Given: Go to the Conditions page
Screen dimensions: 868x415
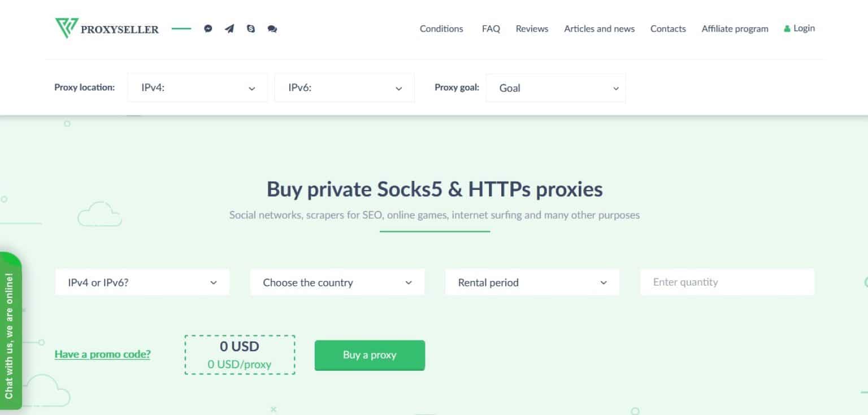Looking at the screenshot, I should [441, 29].
